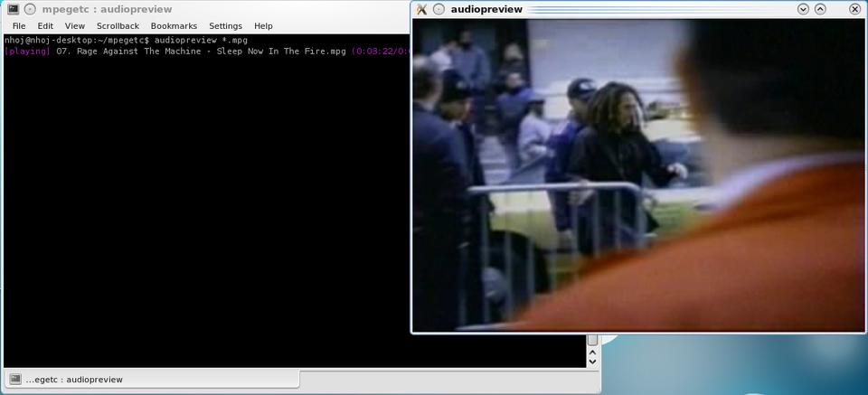Image resolution: width=868 pixels, height=395 pixels.
Task: Open the Scrollback menu
Action: [x=118, y=26]
